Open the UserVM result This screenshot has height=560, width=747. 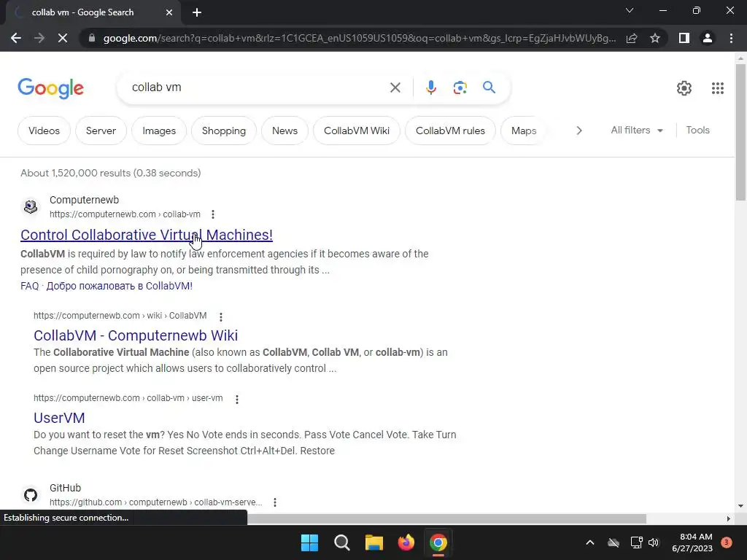point(59,418)
